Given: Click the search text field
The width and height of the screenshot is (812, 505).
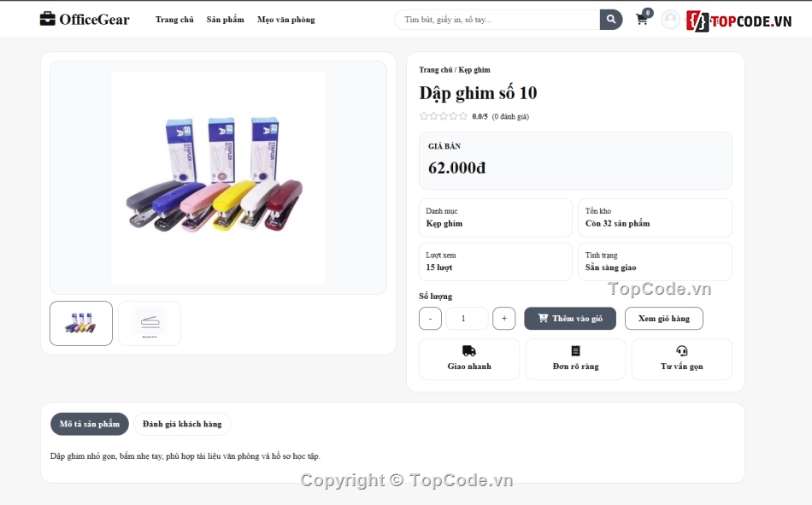Looking at the screenshot, I should coord(497,20).
